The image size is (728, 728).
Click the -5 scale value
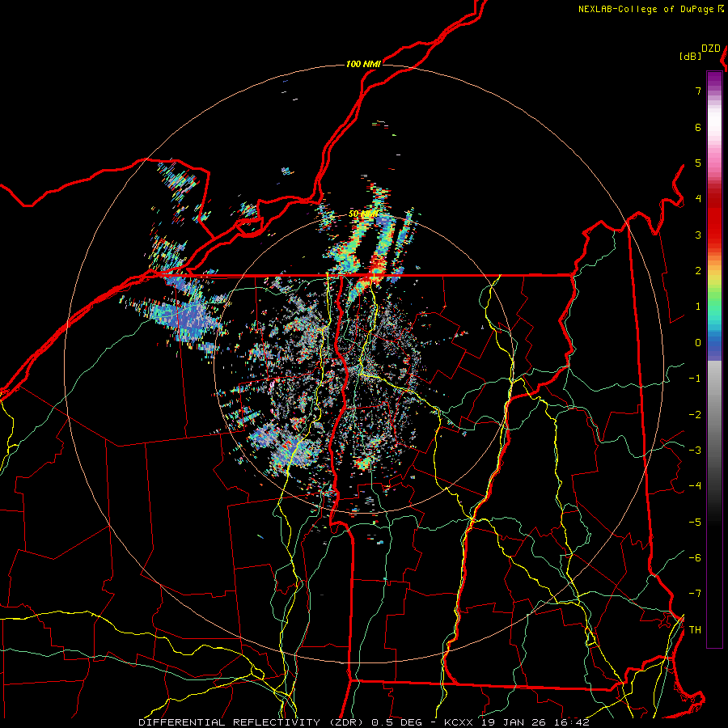(695, 523)
